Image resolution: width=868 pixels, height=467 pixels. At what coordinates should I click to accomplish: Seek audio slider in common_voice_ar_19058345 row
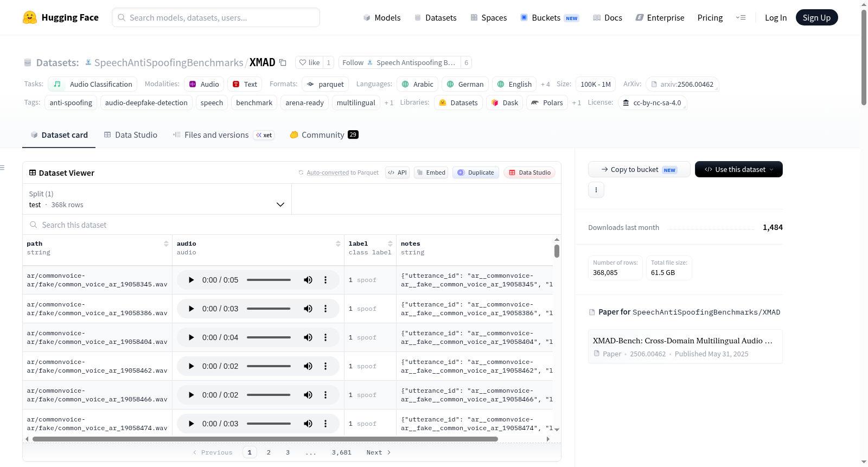(x=269, y=280)
